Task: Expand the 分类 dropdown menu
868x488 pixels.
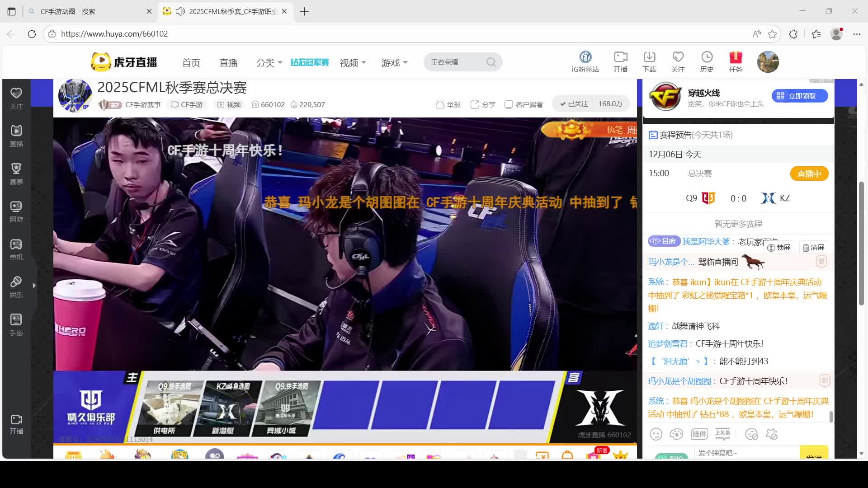Action: tap(269, 63)
